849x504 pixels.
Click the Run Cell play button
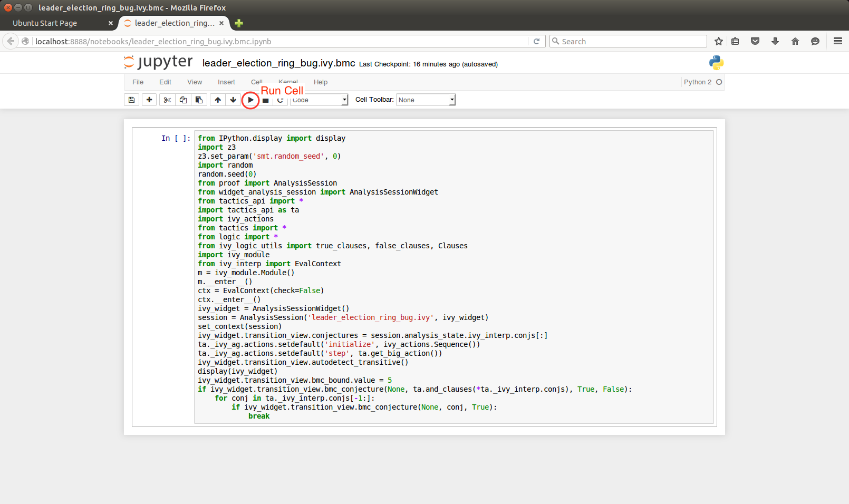(250, 100)
